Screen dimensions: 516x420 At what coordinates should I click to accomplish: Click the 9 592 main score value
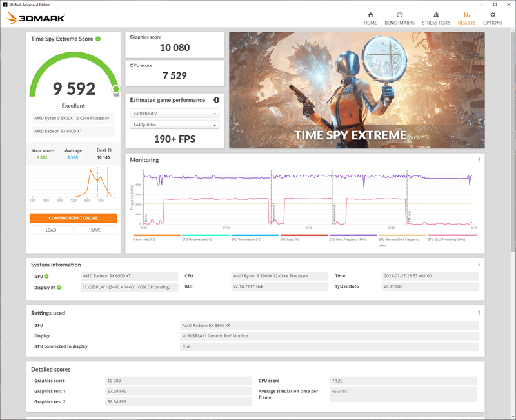click(74, 88)
